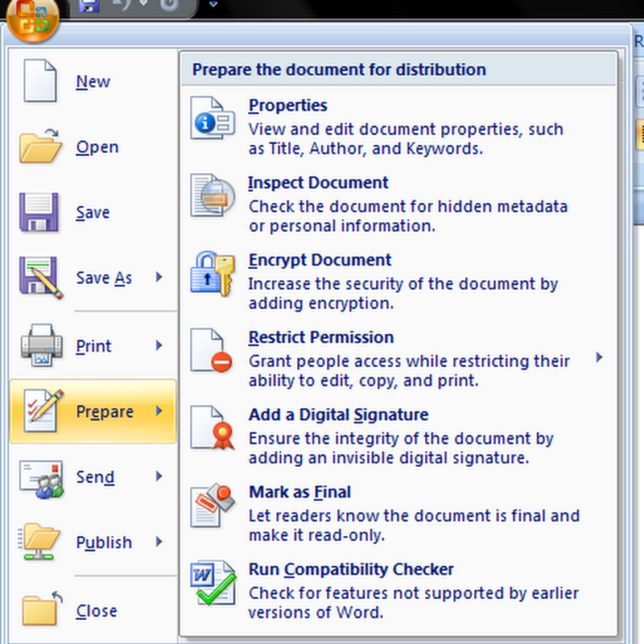This screenshot has height=644, width=644.
Task: Choose the Print menu label
Action: click(93, 346)
